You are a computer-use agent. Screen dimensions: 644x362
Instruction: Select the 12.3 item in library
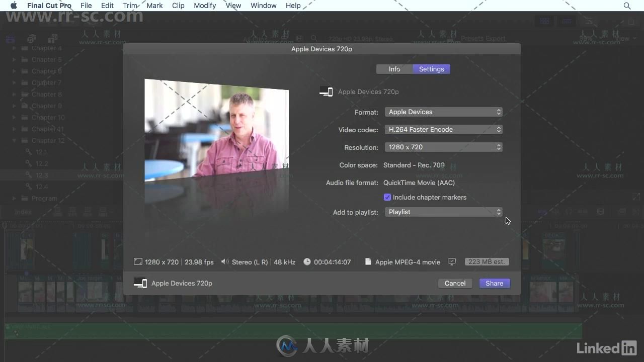(42, 175)
